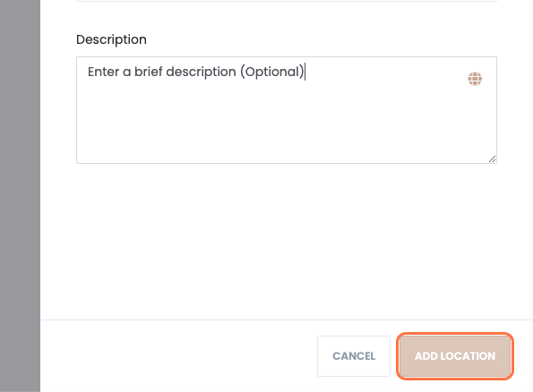Image resolution: width=533 pixels, height=392 pixels.
Task: Click the blank white area beneath the Description box
Action: (287, 241)
